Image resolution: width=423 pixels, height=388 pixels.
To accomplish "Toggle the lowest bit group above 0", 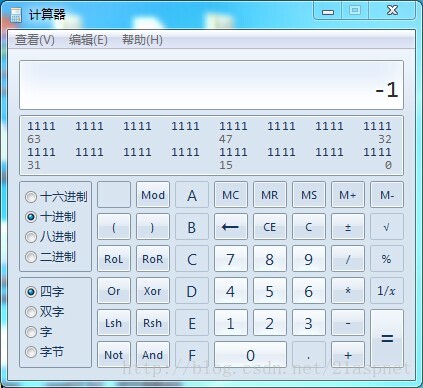I will tap(377, 152).
